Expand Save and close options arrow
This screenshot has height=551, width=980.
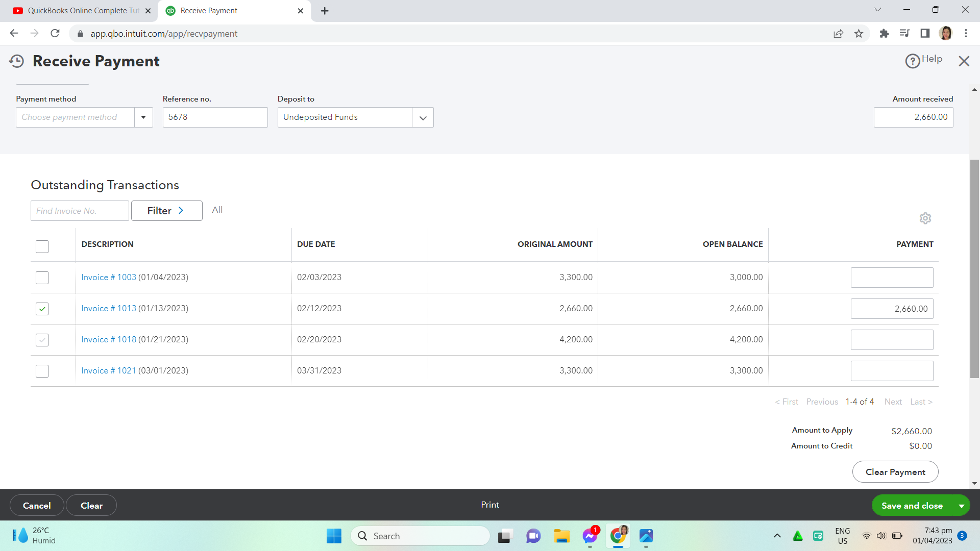point(961,506)
